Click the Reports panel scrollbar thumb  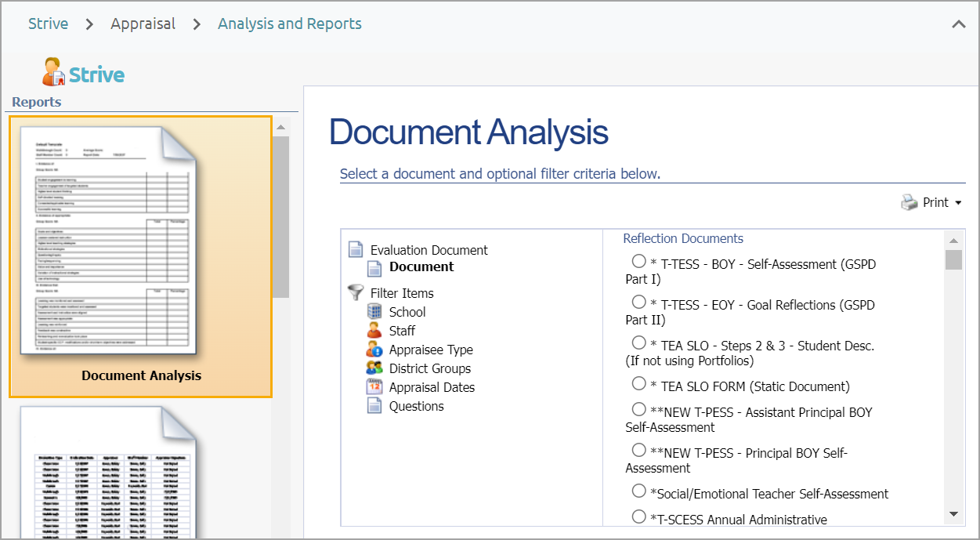coord(280,217)
